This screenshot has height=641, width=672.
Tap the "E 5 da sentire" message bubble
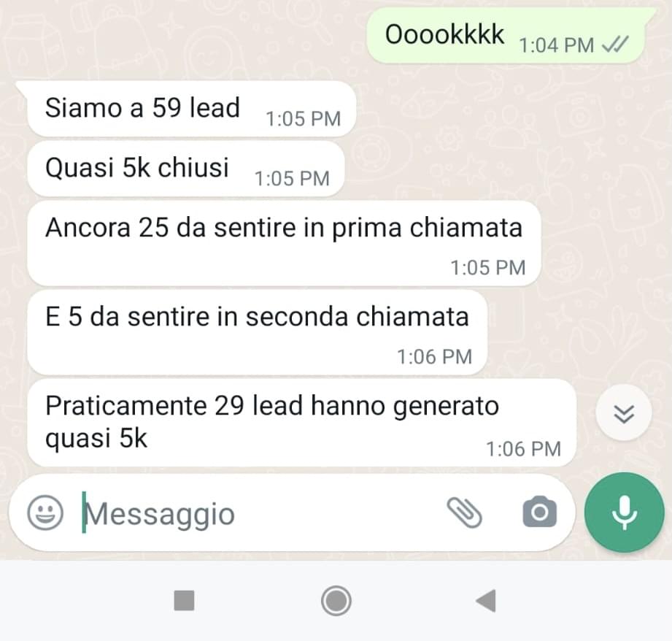(257, 332)
